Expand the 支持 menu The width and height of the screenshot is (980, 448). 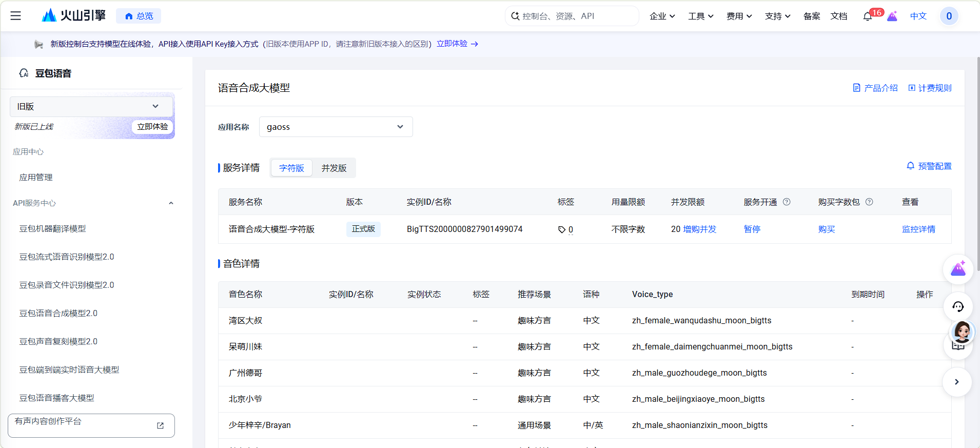[778, 16]
